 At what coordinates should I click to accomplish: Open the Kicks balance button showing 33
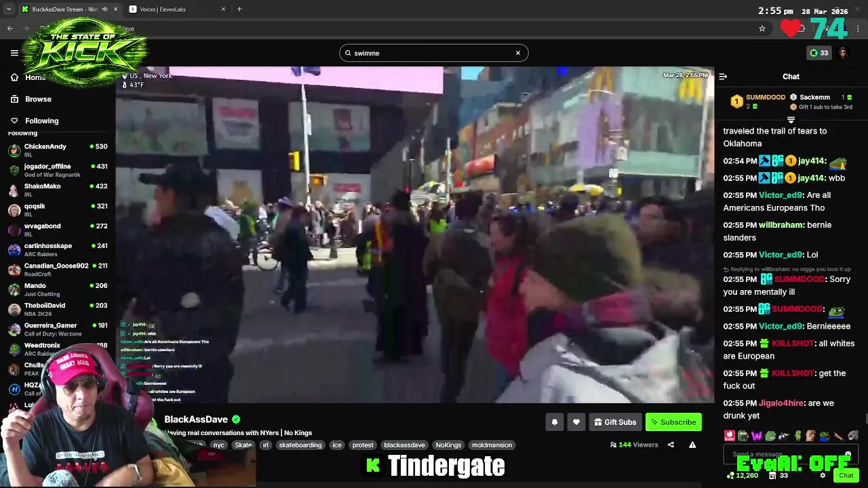[818, 53]
